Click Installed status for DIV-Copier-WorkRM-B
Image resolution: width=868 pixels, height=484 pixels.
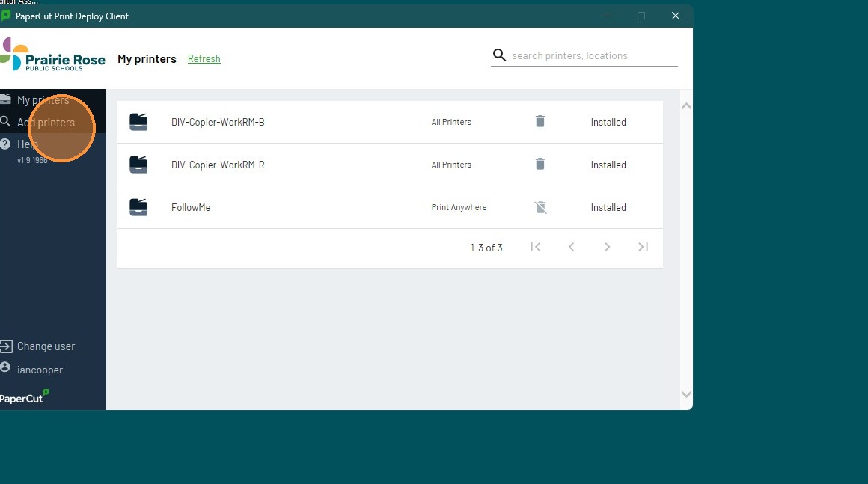coord(608,122)
